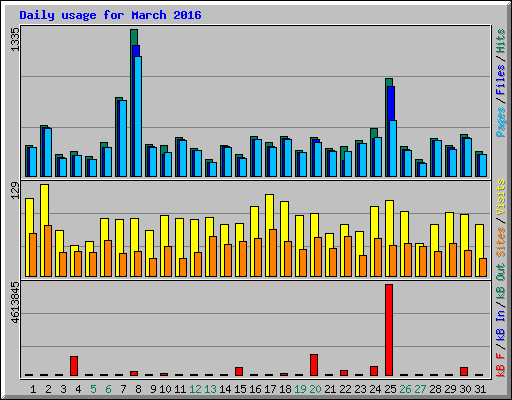This screenshot has width=512, height=400.
Task: Click the 1335 hits axis value
Action: (x=15, y=39)
